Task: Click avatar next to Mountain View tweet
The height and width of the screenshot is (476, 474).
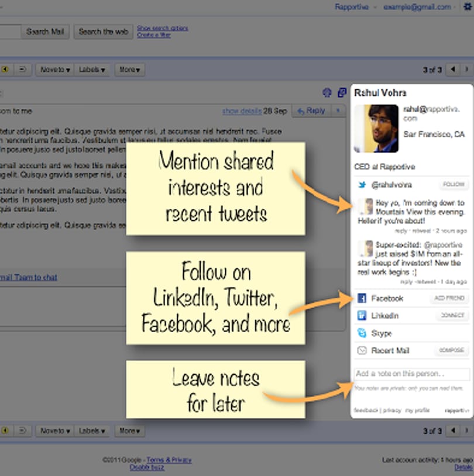Action: pos(366,206)
